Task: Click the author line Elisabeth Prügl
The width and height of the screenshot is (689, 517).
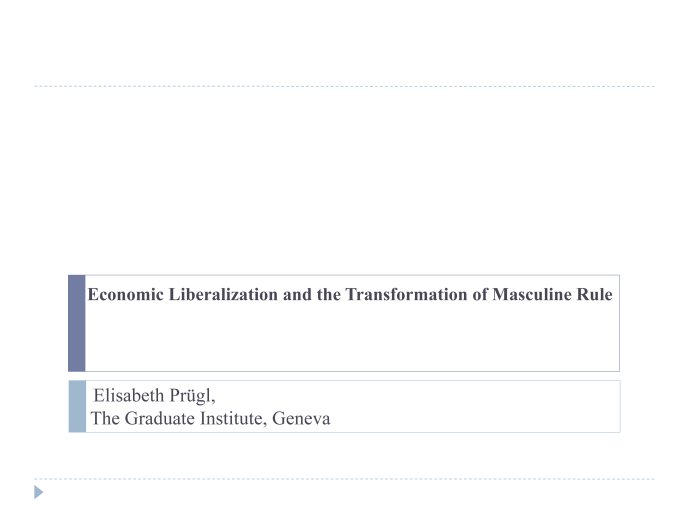Action: [154, 395]
